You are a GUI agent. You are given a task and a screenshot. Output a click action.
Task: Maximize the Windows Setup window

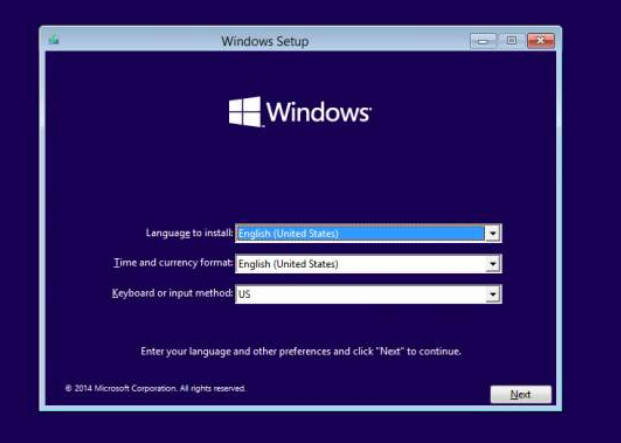pyautogui.click(x=511, y=41)
